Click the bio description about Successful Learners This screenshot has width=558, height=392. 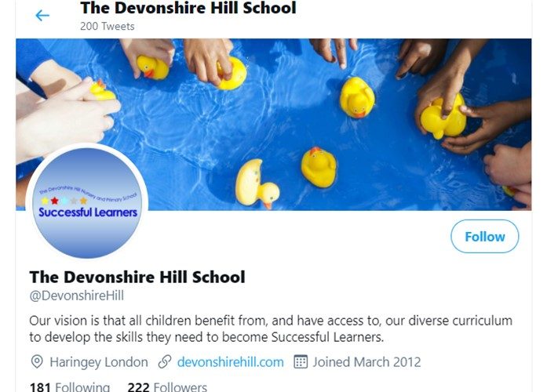271,328
